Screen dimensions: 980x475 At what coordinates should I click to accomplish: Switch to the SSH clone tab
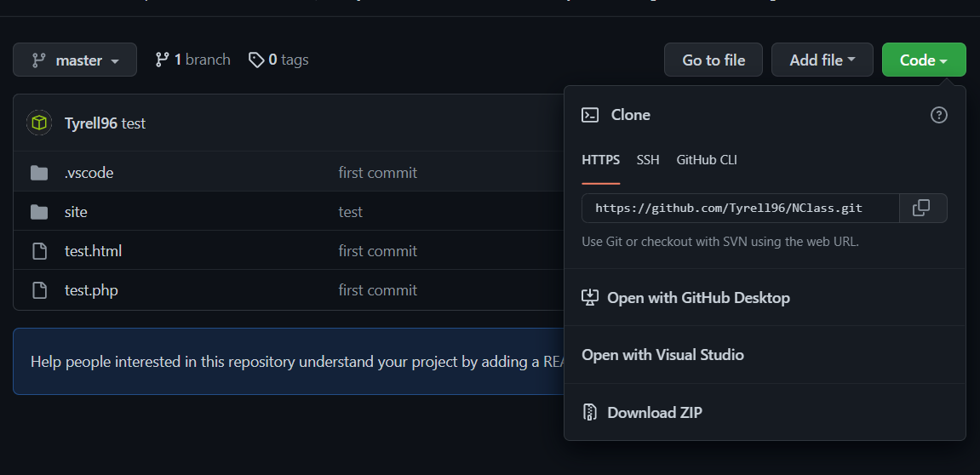point(648,160)
